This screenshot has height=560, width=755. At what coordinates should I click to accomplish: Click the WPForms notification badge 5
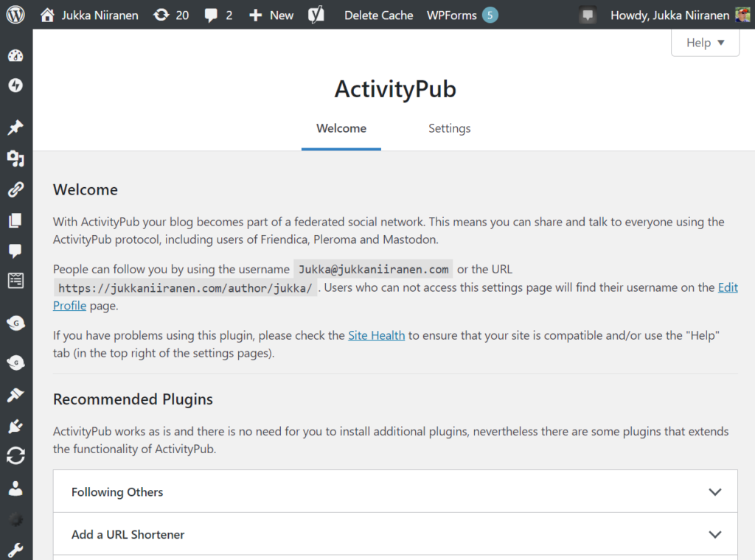[490, 15]
